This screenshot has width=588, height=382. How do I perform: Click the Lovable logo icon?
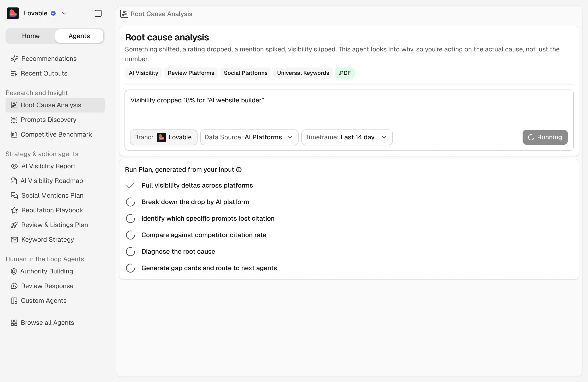coord(13,13)
